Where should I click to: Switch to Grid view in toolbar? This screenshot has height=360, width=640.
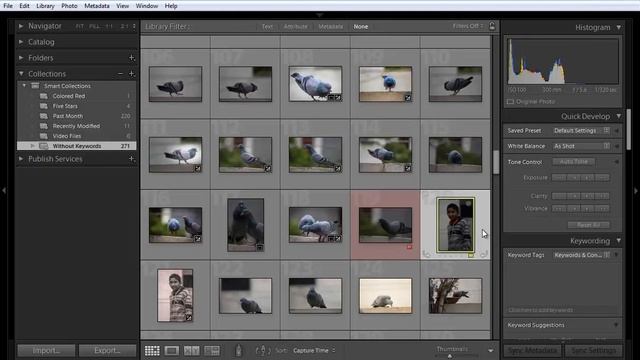(152, 350)
